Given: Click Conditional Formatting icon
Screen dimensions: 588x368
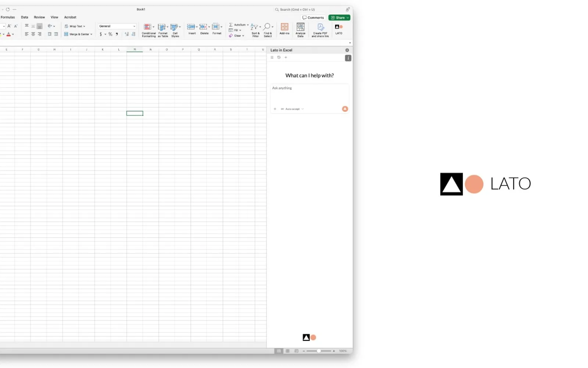Looking at the screenshot, I should click(147, 27).
